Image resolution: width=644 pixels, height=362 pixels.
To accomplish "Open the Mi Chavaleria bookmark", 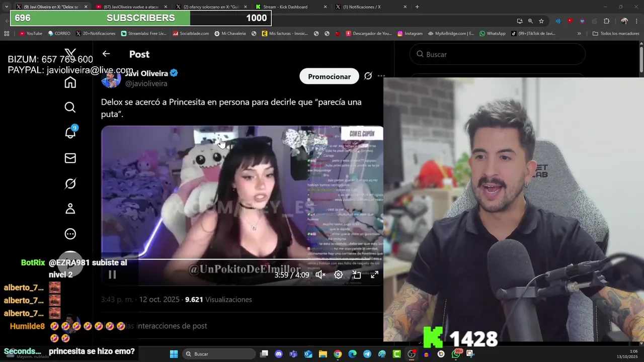I will tap(230, 34).
